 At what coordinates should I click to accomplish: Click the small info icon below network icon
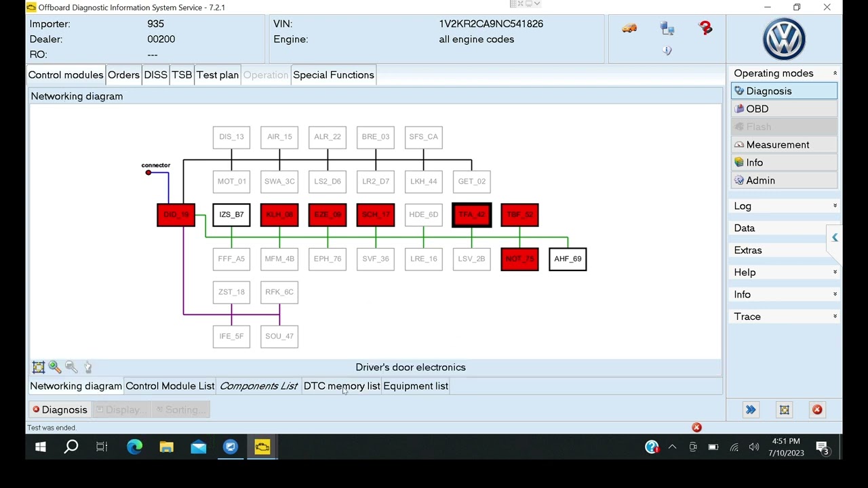pos(667,51)
